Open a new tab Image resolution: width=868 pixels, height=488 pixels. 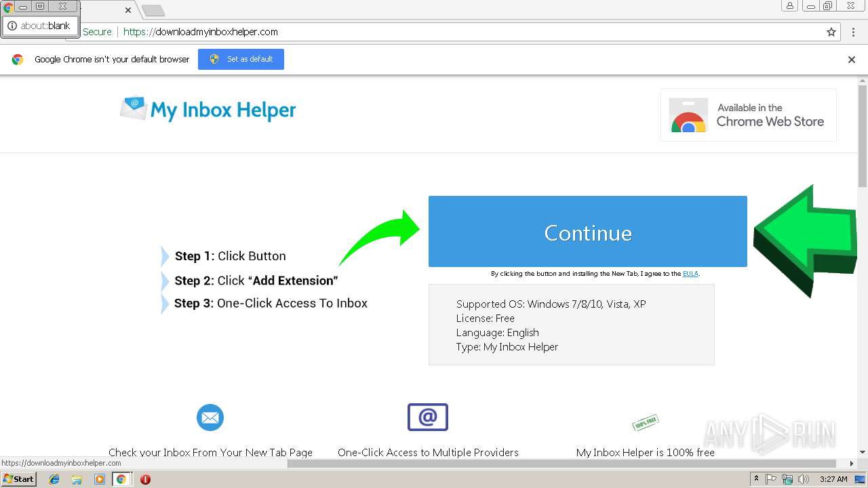153,10
